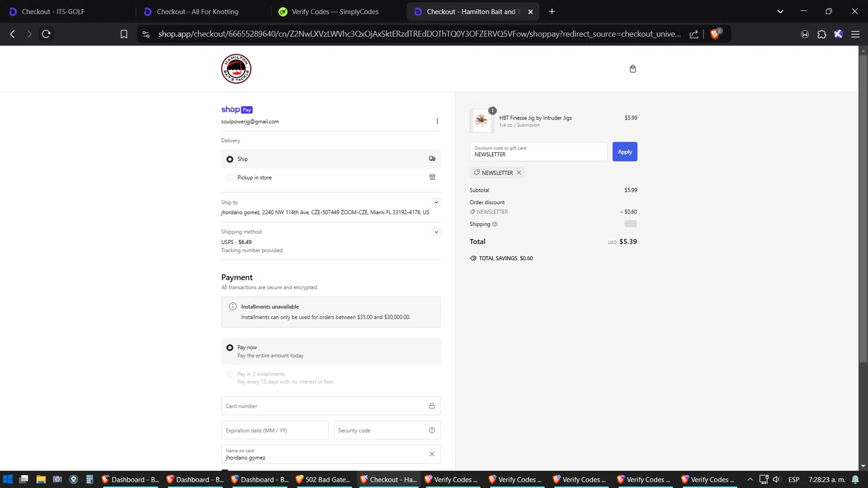Show hidden system tray icons
This screenshot has width=868, height=488.
pos(750,479)
